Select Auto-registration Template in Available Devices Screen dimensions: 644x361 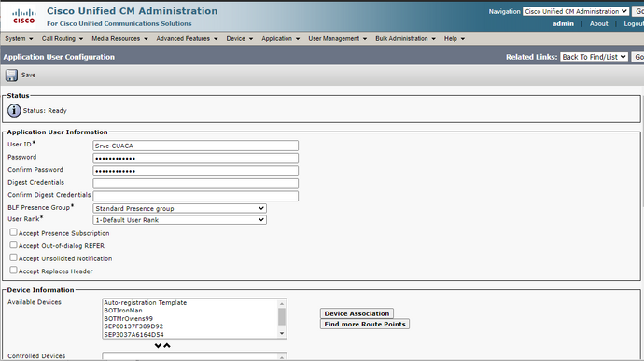coord(145,302)
